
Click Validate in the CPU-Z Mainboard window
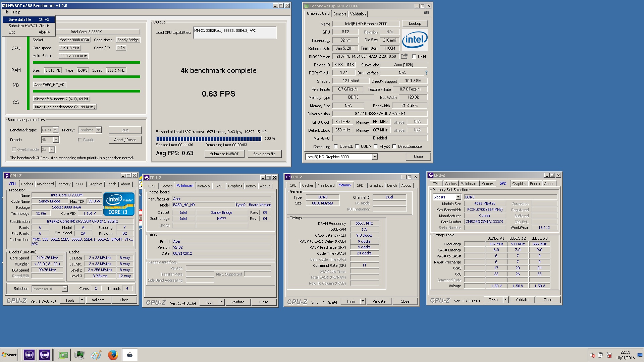(238, 302)
